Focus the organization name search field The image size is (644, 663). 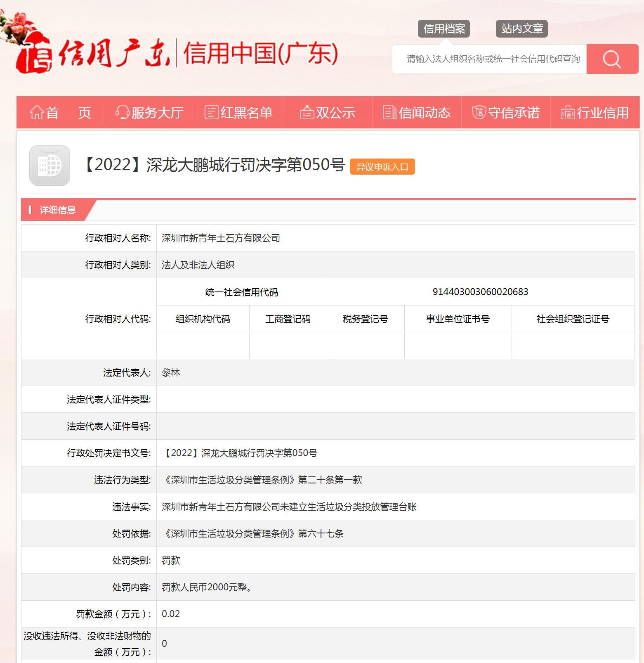pyautogui.click(x=489, y=59)
